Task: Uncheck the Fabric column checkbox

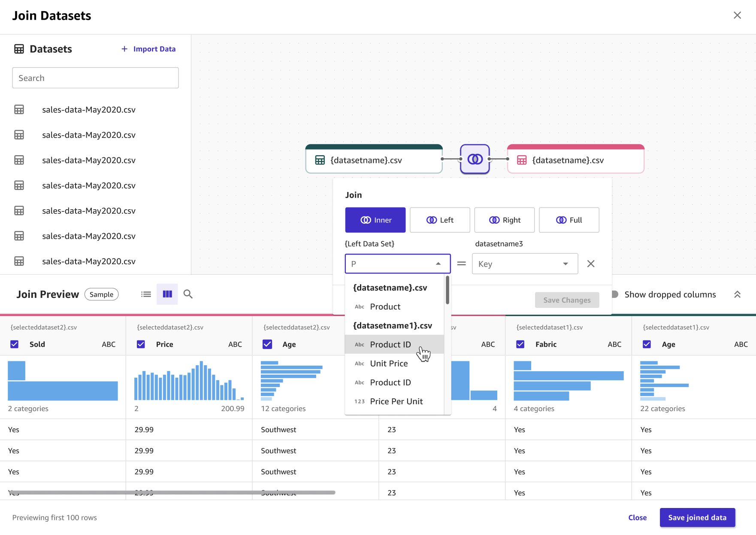Action: point(520,344)
